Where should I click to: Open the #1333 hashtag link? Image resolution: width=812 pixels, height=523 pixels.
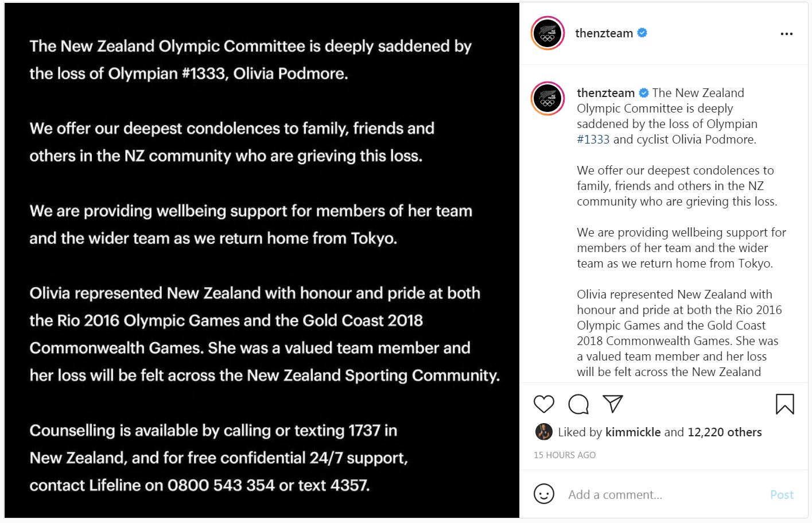593,140
